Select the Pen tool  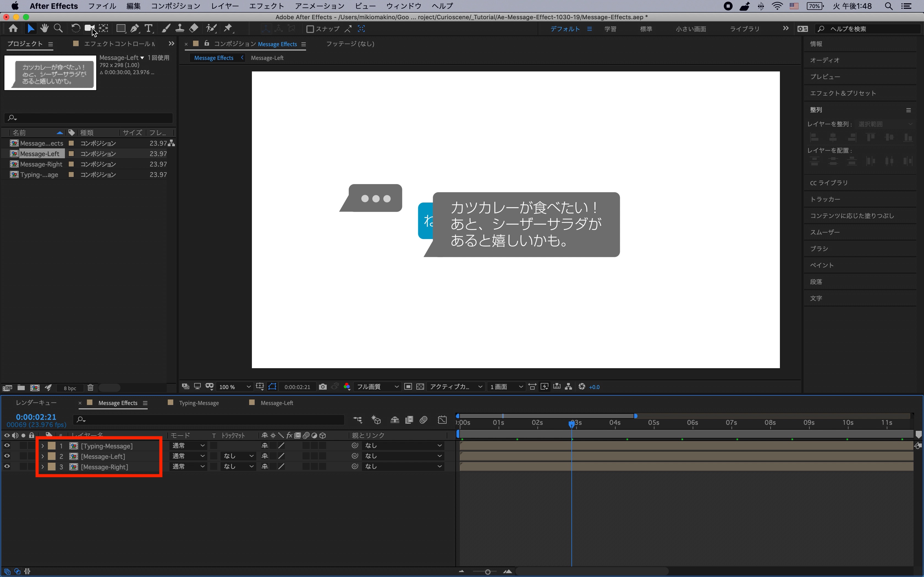pos(134,28)
